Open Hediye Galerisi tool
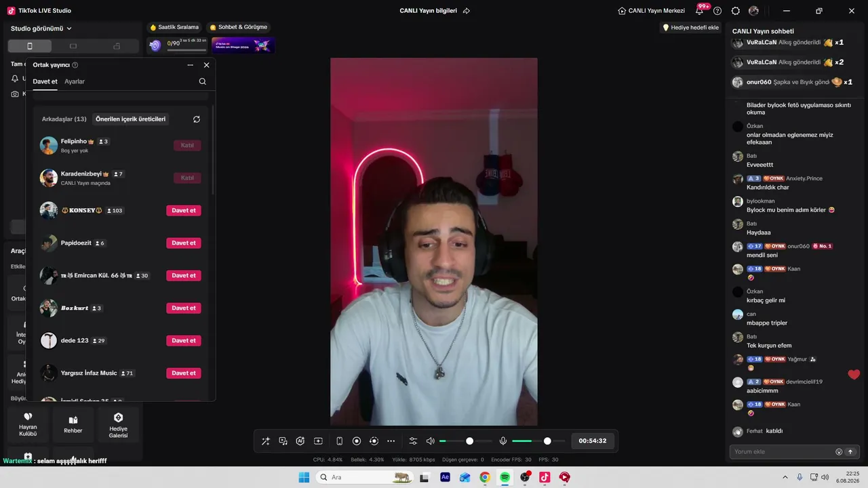 point(118,425)
